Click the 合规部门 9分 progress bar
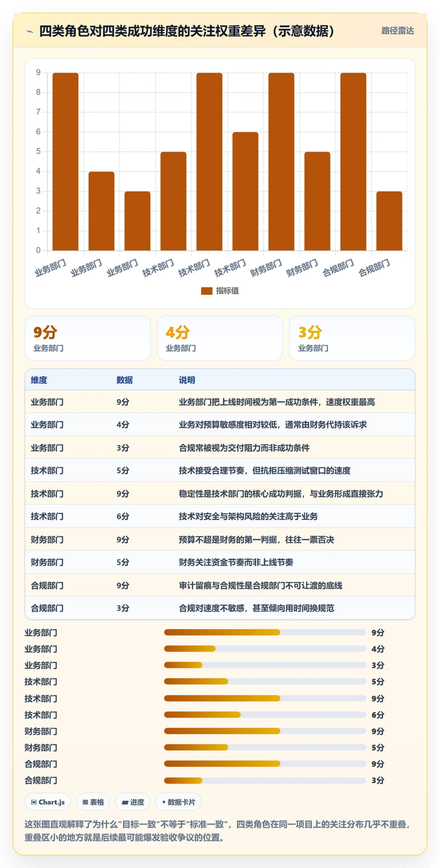This screenshot has height=868, width=440. pos(265,764)
